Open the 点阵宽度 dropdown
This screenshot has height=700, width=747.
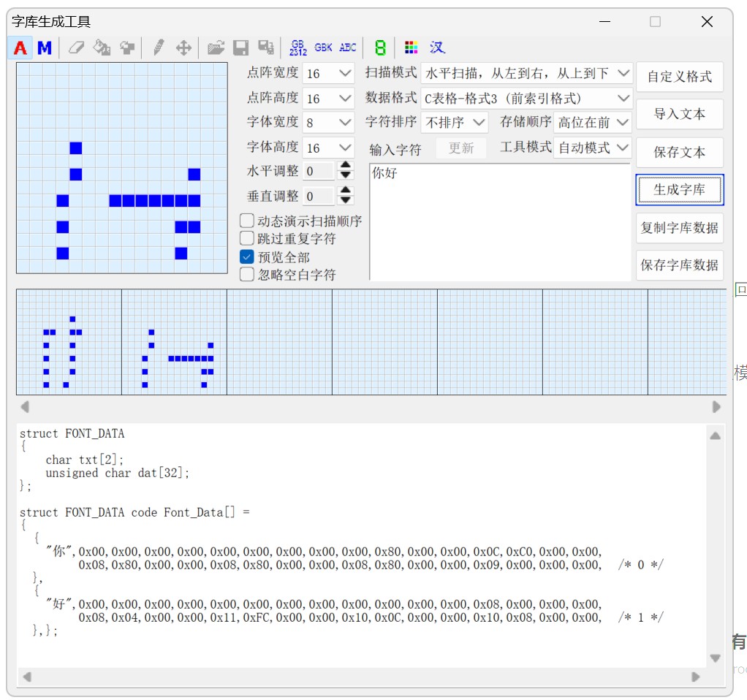328,73
